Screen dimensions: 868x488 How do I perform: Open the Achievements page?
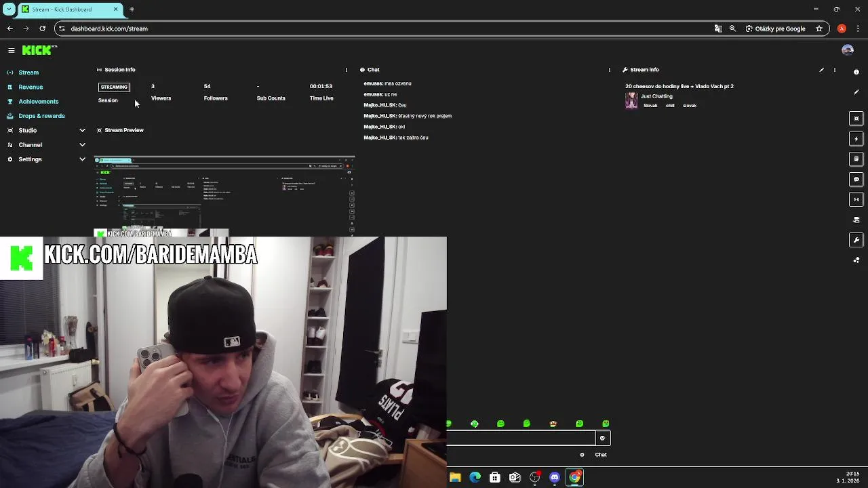coord(39,102)
